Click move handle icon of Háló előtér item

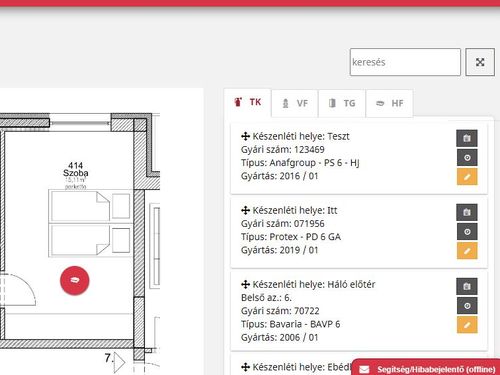pyautogui.click(x=245, y=284)
